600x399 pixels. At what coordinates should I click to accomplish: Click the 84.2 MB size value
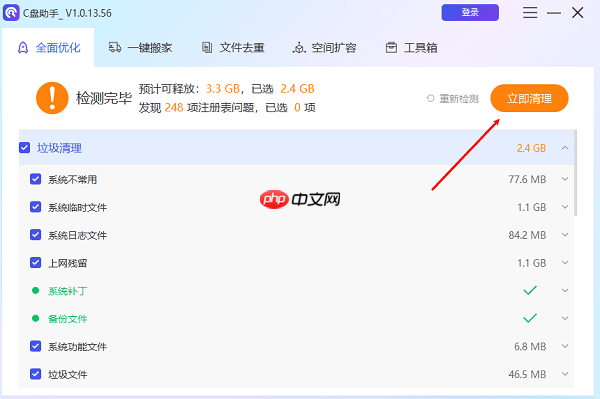[527, 235]
